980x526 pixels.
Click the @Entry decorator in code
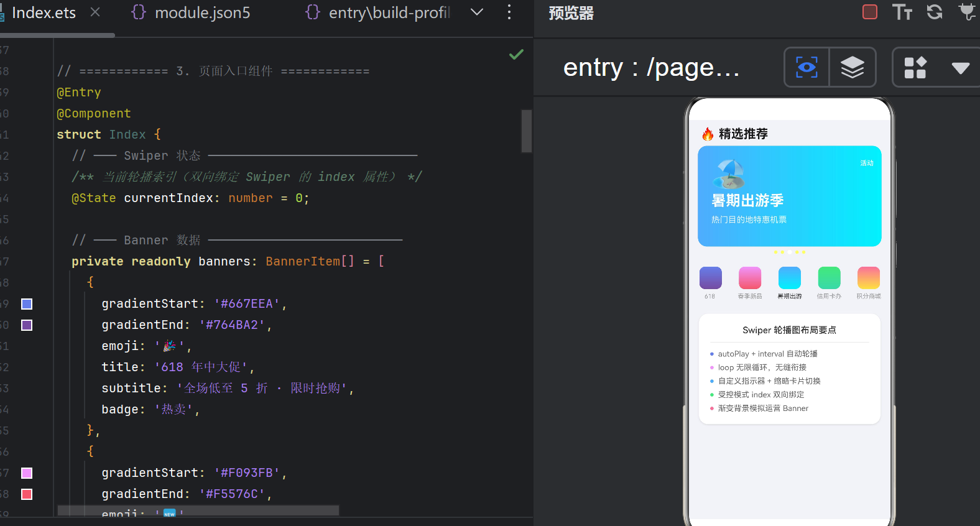[x=79, y=93]
